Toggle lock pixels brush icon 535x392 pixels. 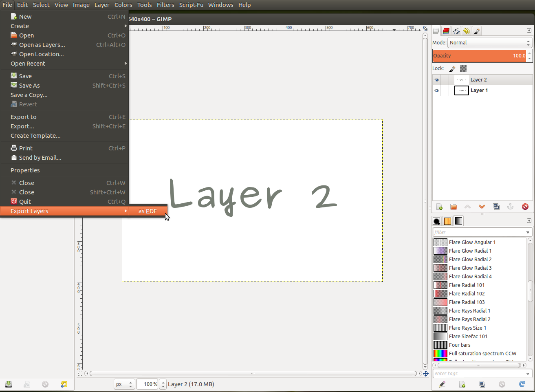pyautogui.click(x=452, y=68)
